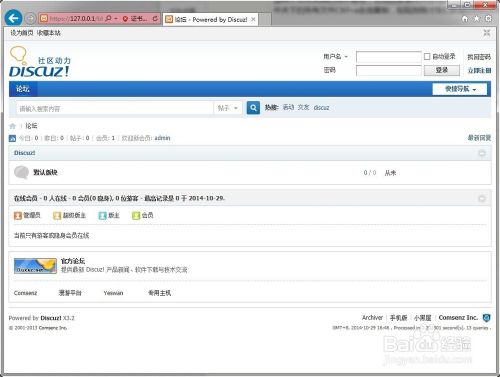
Task: Click the blue statistics chart icon
Action: [x=12, y=138]
